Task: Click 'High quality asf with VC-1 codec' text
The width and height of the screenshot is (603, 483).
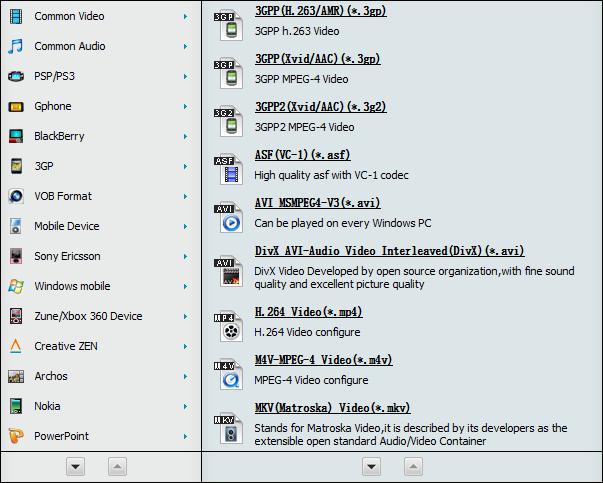Action: 331,175
